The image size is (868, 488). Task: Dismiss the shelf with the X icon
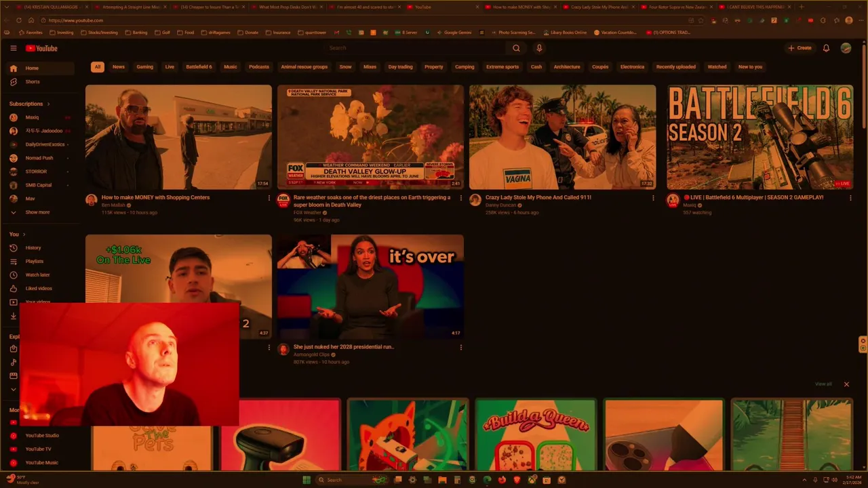point(846,384)
